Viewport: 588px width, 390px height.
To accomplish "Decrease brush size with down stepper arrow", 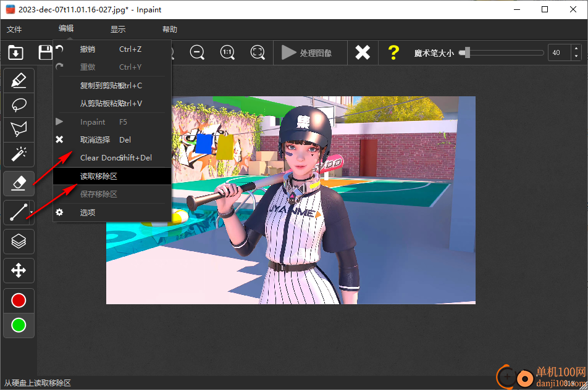I will (576, 57).
